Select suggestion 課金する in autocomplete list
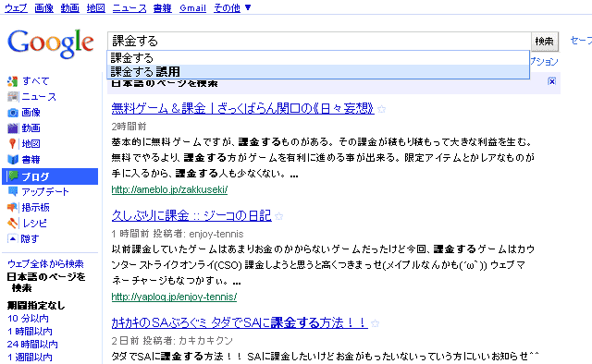 pos(318,58)
